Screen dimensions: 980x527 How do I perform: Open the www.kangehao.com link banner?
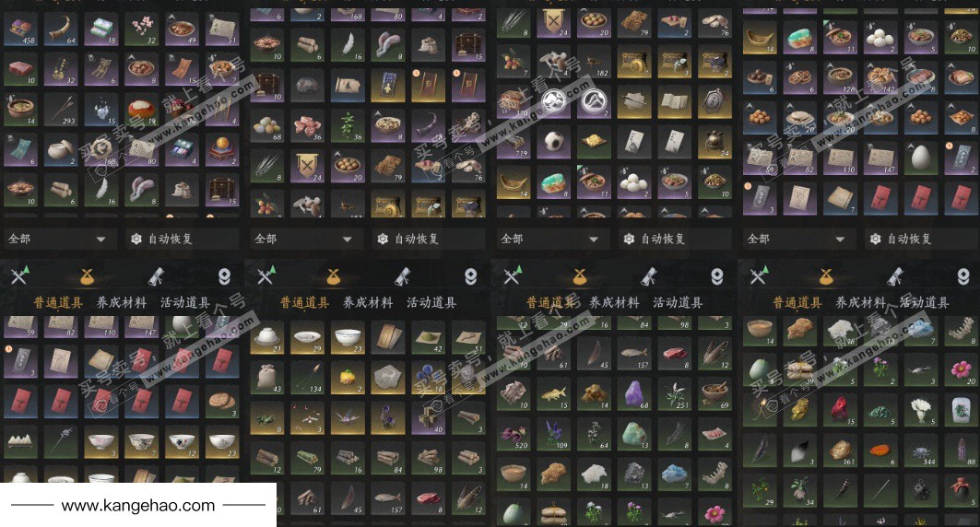(x=138, y=505)
